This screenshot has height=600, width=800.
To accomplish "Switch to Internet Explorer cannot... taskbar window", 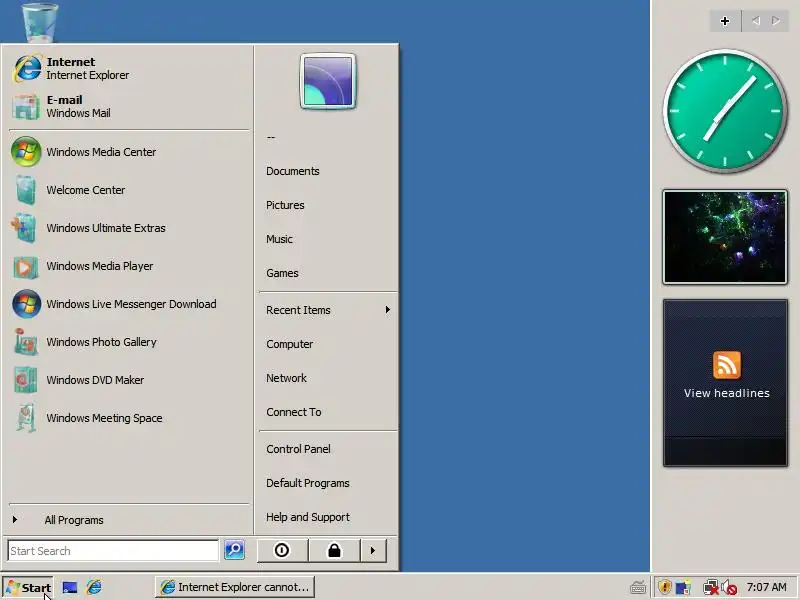I will (x=235, y=587).
